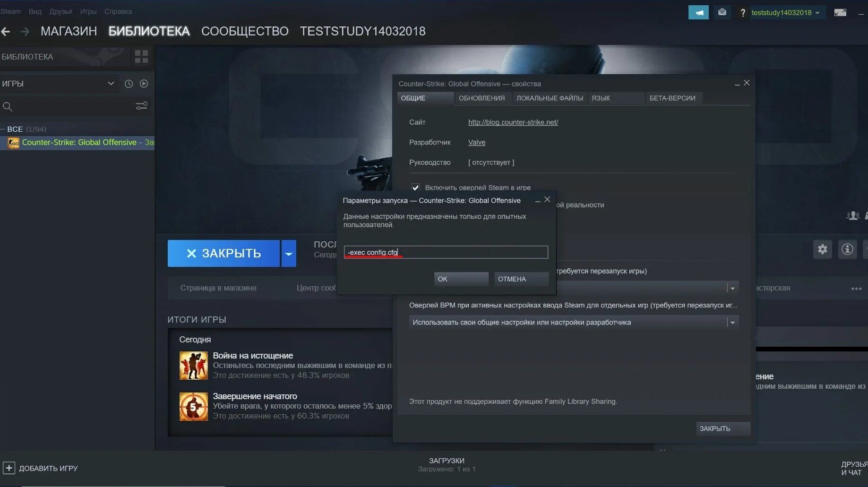This screenshot has width=868, height=487.
Task: Open the Друзья menu
Action: [61, 11]
